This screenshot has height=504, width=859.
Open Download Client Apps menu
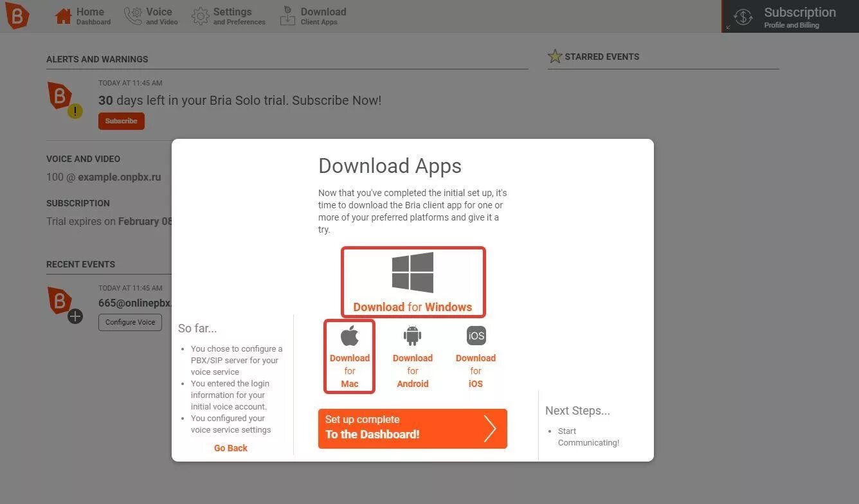click(313, 16)
